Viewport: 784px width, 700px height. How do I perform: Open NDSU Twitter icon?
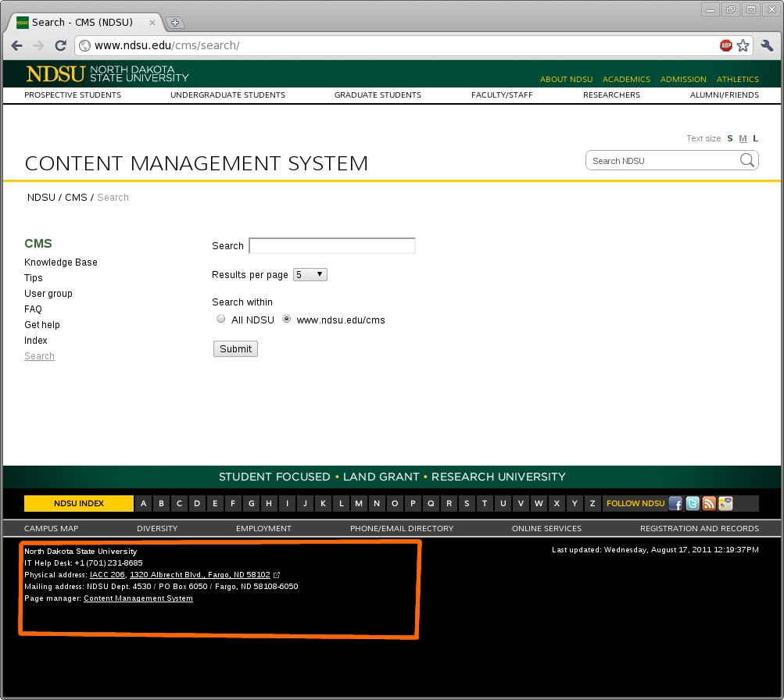693,504
